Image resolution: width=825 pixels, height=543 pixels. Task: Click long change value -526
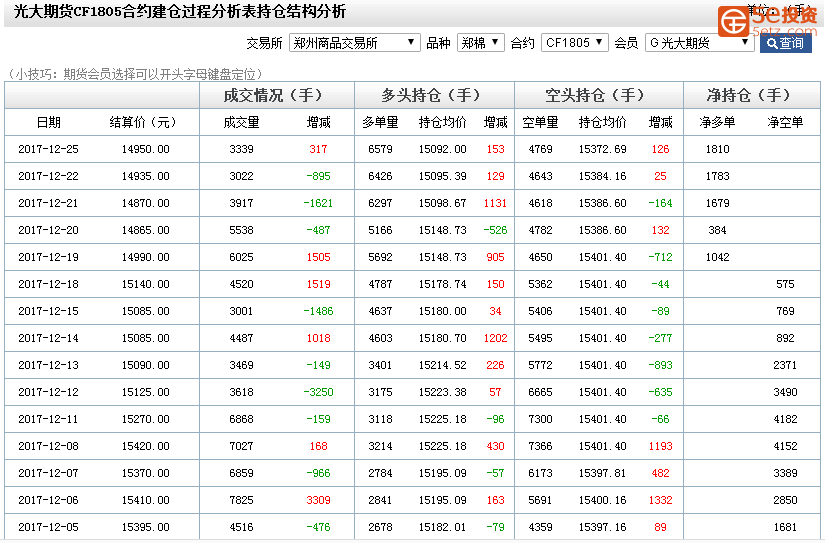click(496, 230)
